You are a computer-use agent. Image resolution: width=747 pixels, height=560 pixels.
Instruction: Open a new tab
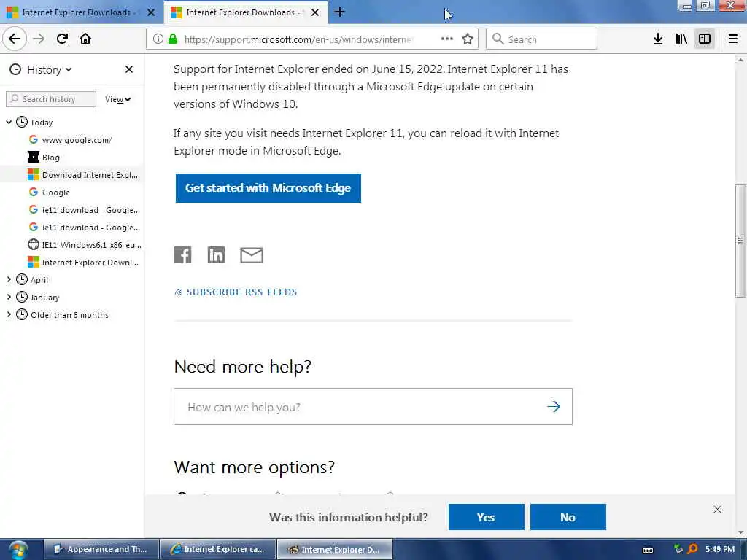click(x=340, y=12)
